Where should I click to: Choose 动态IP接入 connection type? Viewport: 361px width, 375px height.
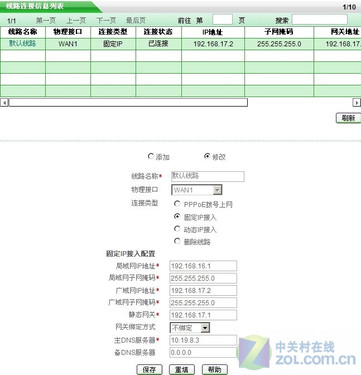tap(177, 229)
